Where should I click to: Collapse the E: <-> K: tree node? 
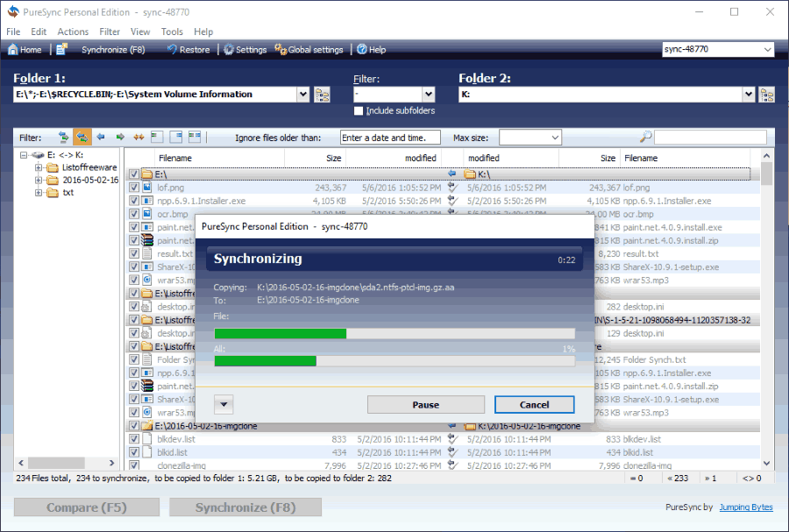tap(23, 155)
